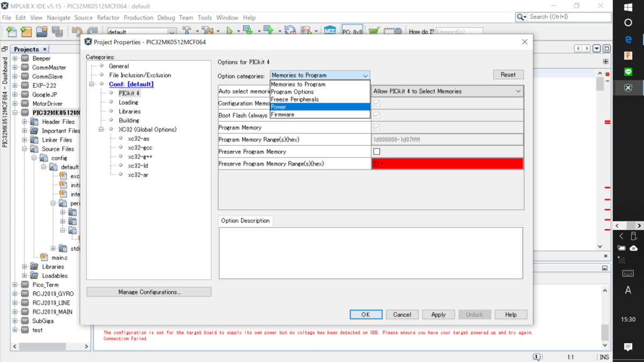
Task: Click the Clean and Build icon
Action: (207, 31)
